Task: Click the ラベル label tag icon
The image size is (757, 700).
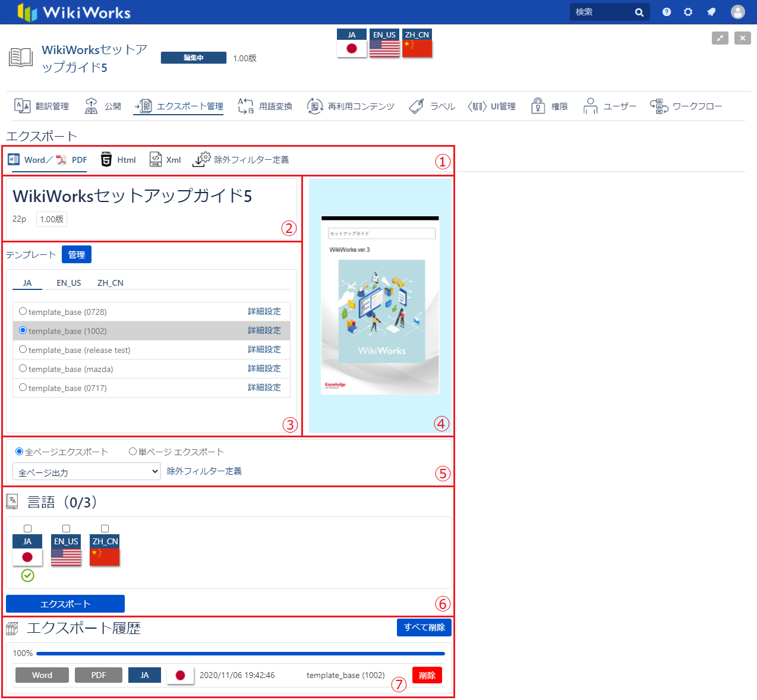Action: [x=417, y=106]
